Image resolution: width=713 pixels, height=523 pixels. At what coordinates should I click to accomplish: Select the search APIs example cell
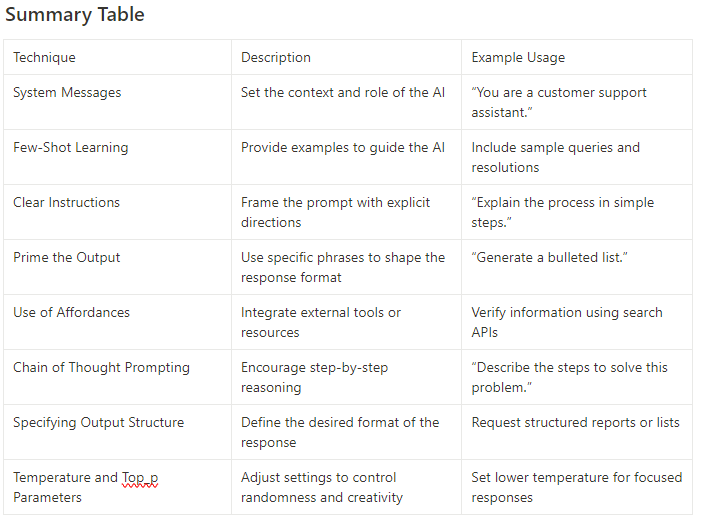[x=567, y=322]
